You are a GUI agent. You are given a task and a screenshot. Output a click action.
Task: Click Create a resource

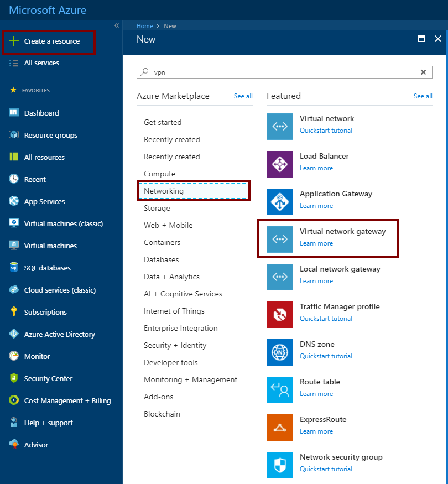(51, 41)
